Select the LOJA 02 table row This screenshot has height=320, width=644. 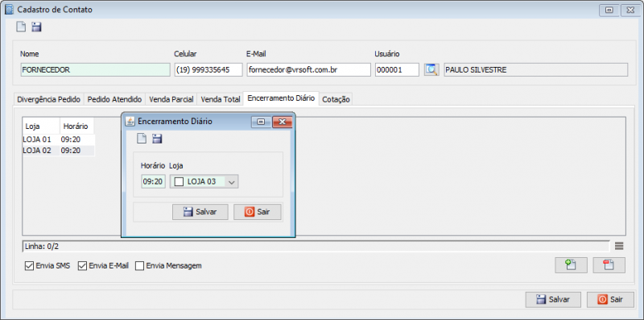tap(58, 151)
